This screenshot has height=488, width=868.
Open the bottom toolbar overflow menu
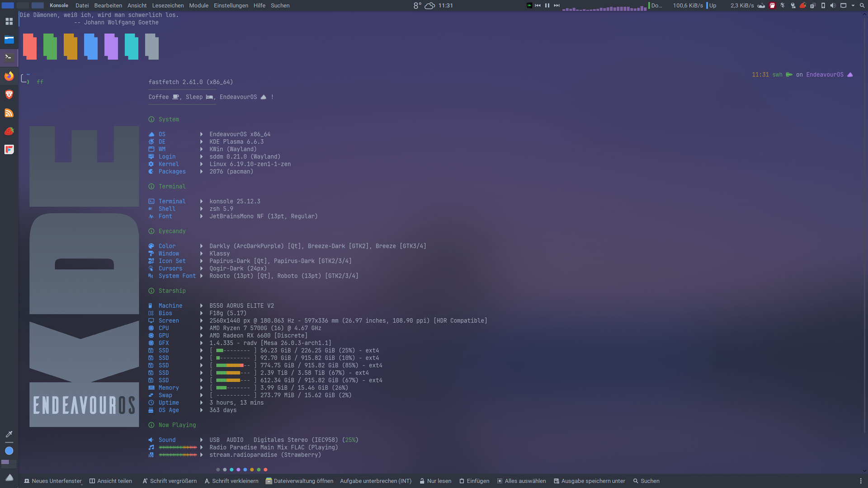pyautogui.click(x=860, y=481)
